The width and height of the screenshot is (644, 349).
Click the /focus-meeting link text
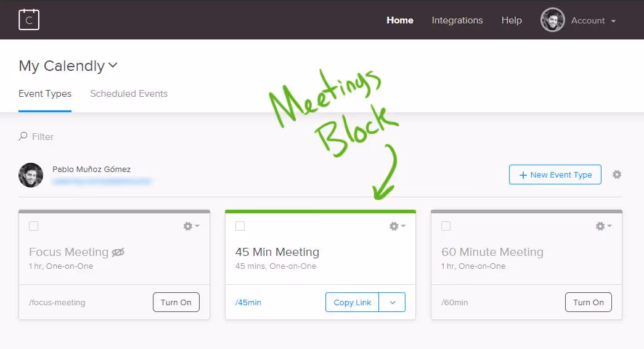pyautogui.click(x=57, y=303)
